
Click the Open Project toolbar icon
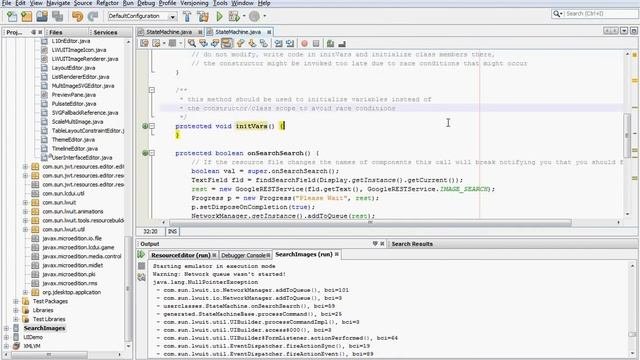pos(42,16)
